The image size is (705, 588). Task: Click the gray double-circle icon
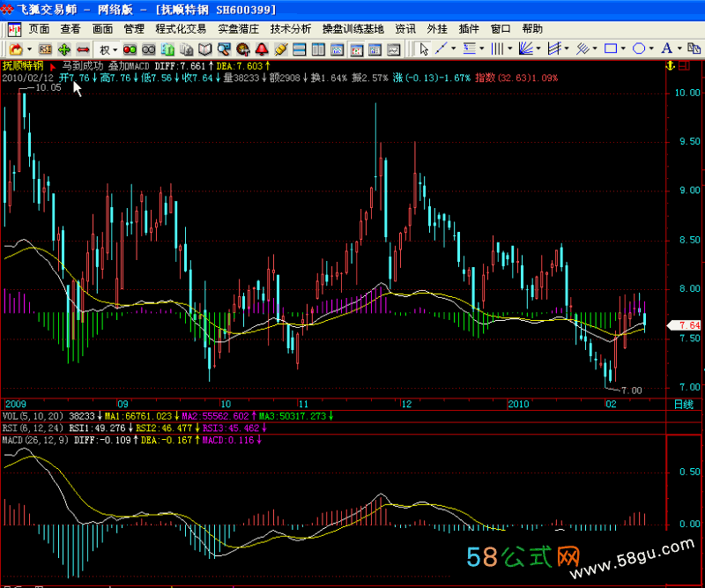pos(148,49)
